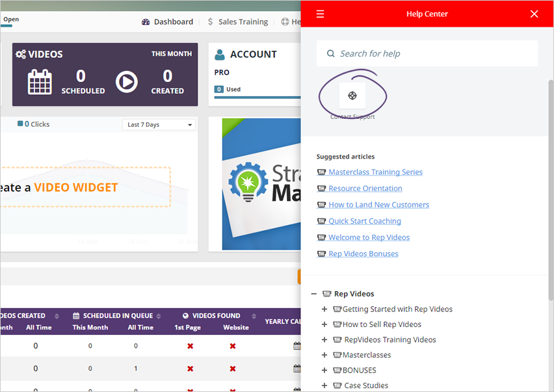
Task: Open the Dashboard menu item
Action: tap(173, 21)
